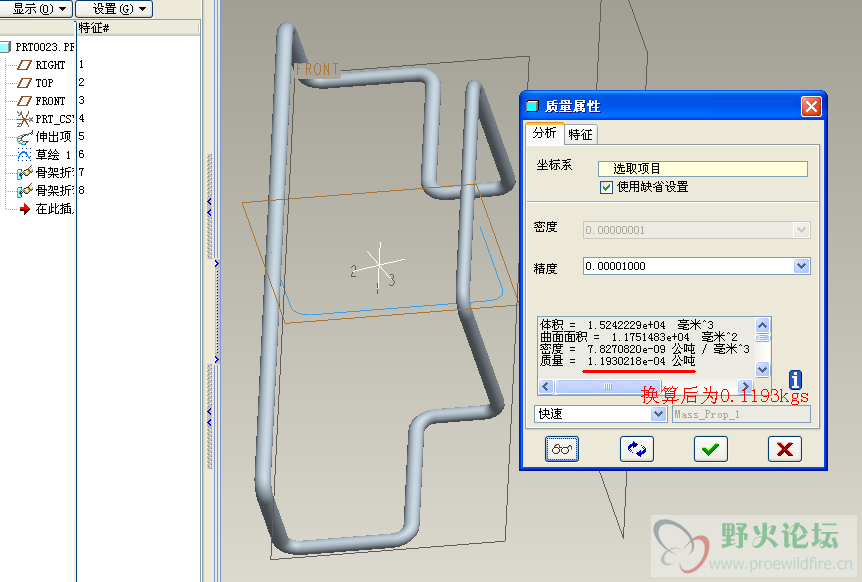
Task: Uncheck 使用缺省设置 checkbox
Action: [x=606, y=187]
